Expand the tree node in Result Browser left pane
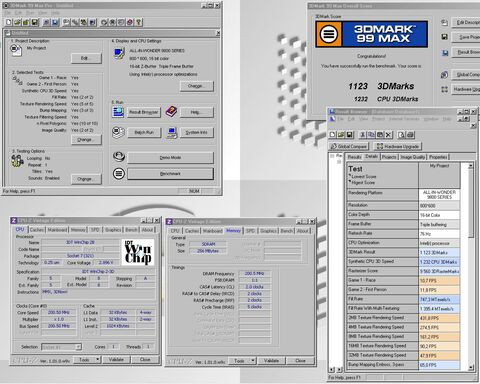 (x=332, y=156)
